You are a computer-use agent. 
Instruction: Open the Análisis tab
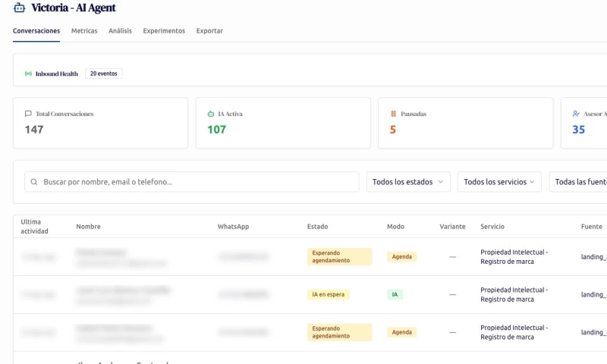click(120, 30)
